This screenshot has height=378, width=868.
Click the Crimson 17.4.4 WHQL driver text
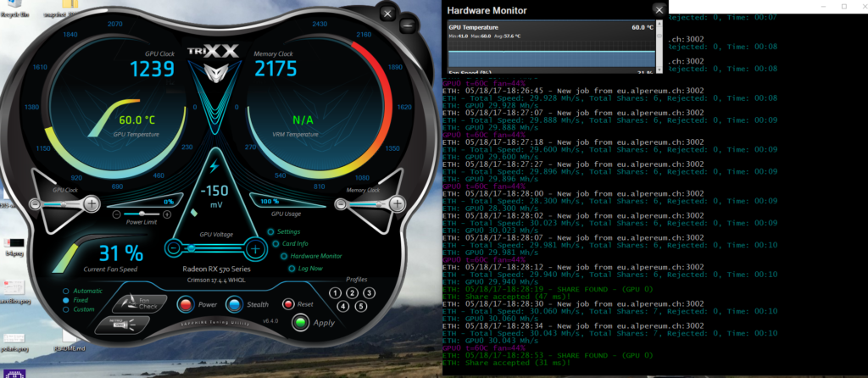(x=216, y=281)
